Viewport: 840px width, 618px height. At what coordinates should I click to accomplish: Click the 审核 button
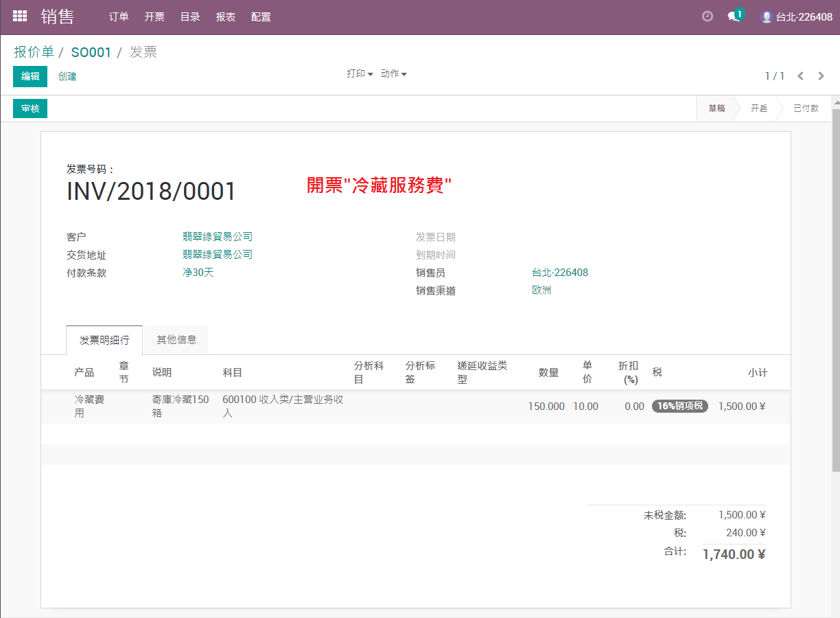click(x=30, y=108)
